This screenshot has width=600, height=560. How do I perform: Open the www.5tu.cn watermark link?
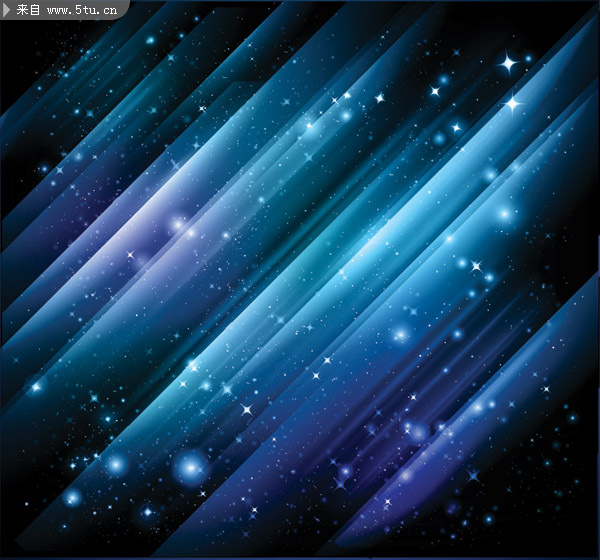click(x=84, y=11)
